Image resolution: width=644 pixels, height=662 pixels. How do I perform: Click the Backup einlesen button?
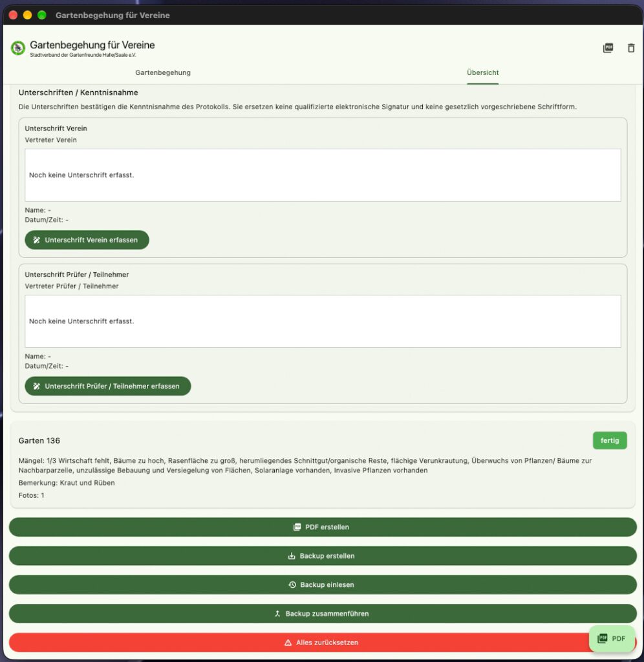[323, 584]
